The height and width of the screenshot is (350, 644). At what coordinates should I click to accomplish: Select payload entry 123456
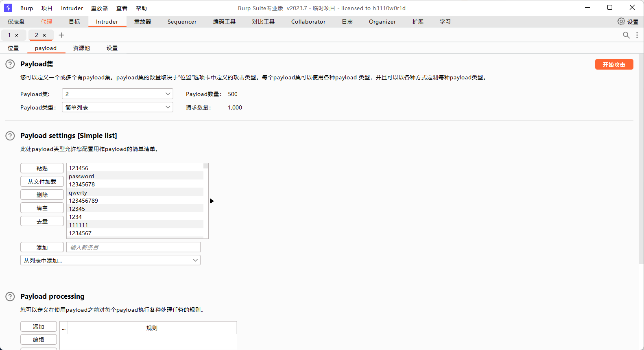pos(135,168)
